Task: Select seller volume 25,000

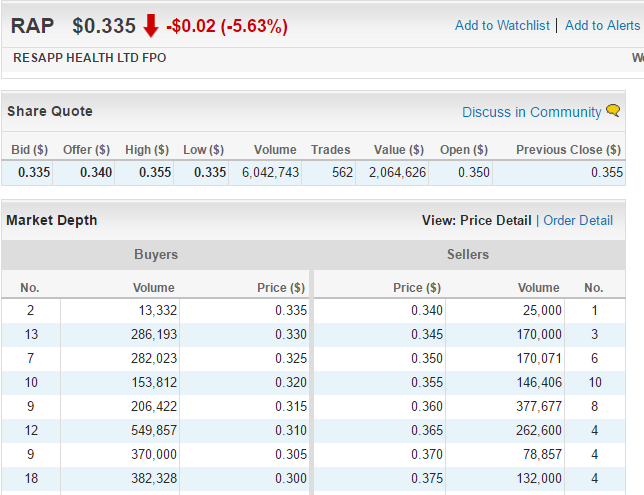Action: 542,311
